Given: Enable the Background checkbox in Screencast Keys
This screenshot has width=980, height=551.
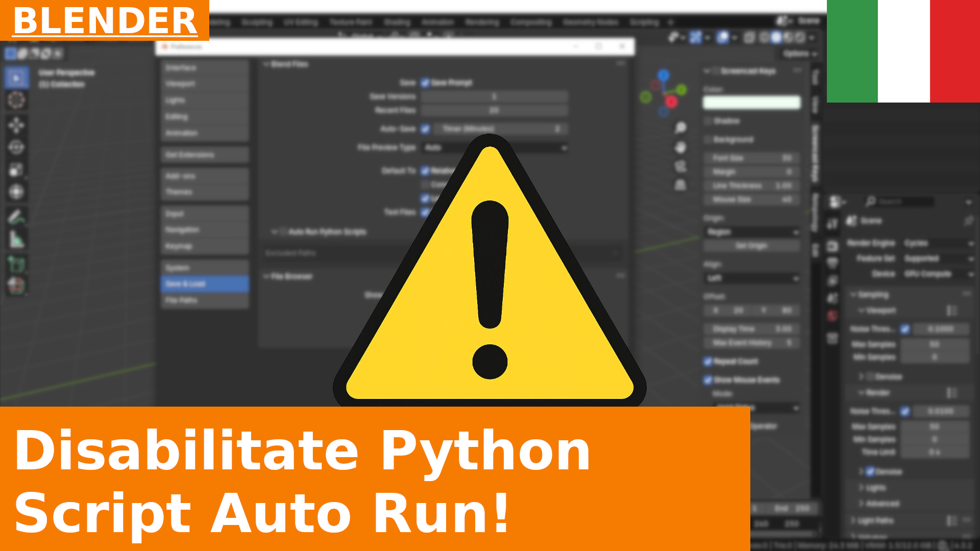Looking at the screenshot, I should (708, 139).
